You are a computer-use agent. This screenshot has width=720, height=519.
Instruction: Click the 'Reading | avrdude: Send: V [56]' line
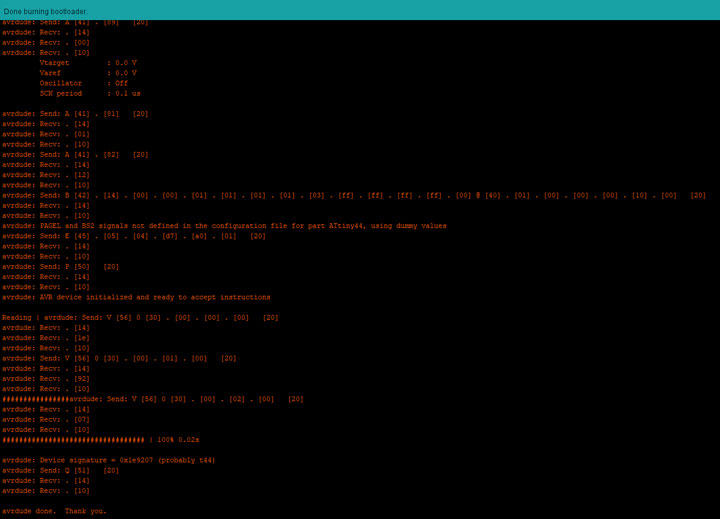140,317
